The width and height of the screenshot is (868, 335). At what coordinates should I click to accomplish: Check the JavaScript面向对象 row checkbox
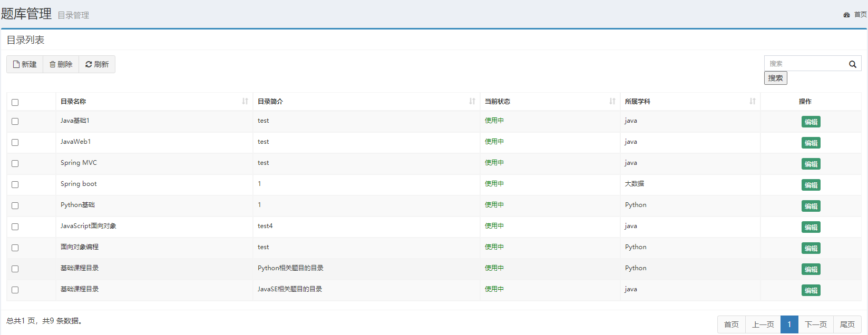[15, 226]
